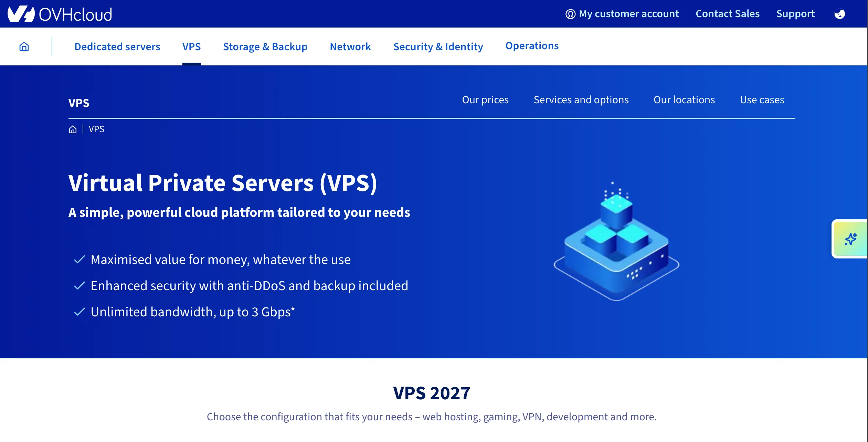Open the Network menu
This screenshot has width=868, height=442.
[x=350, y=46]
